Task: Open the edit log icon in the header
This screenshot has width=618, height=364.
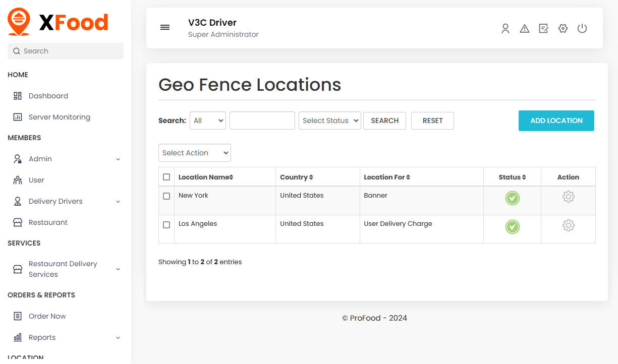Action: click(x=543, y=28)
